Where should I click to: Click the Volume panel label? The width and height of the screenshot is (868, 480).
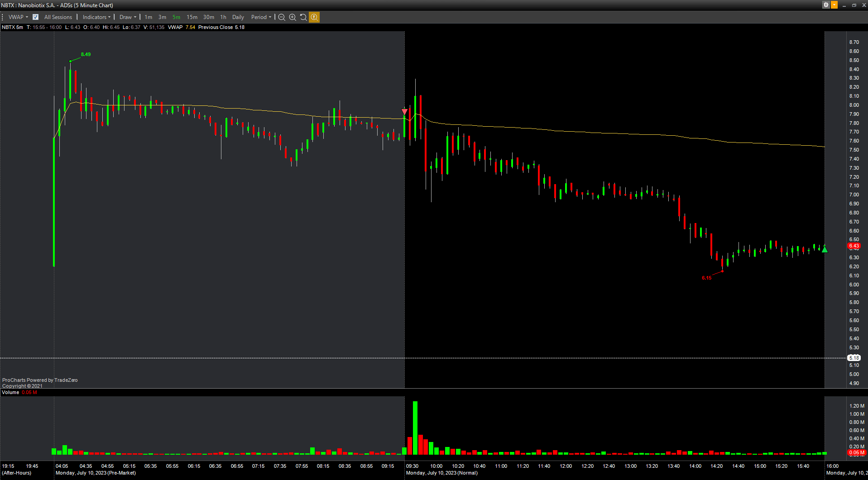pyautogui.click(x=10, y=392)
